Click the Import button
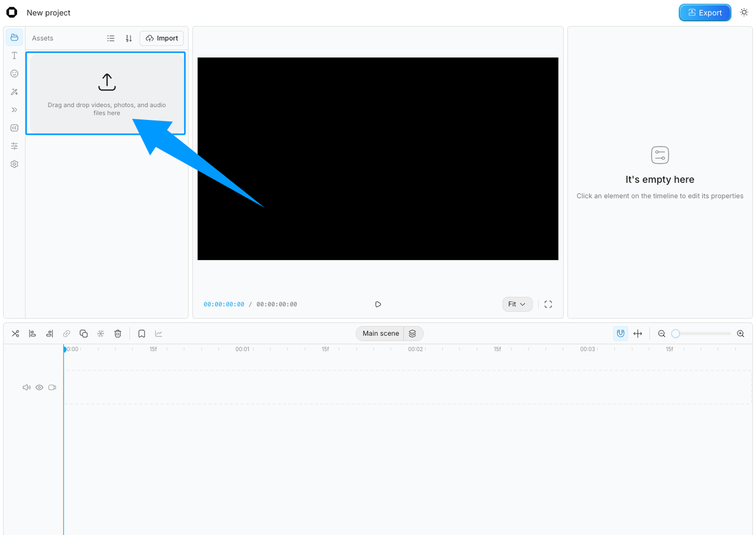 tap(162, 38)
